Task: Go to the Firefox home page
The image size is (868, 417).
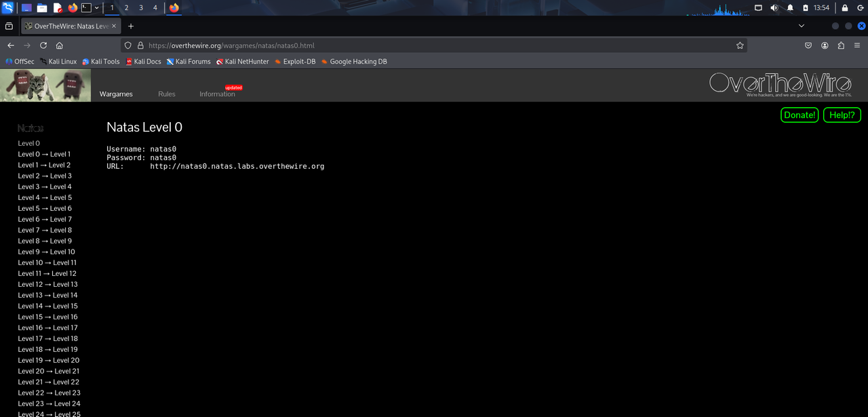Action: (x=60, y=45)
